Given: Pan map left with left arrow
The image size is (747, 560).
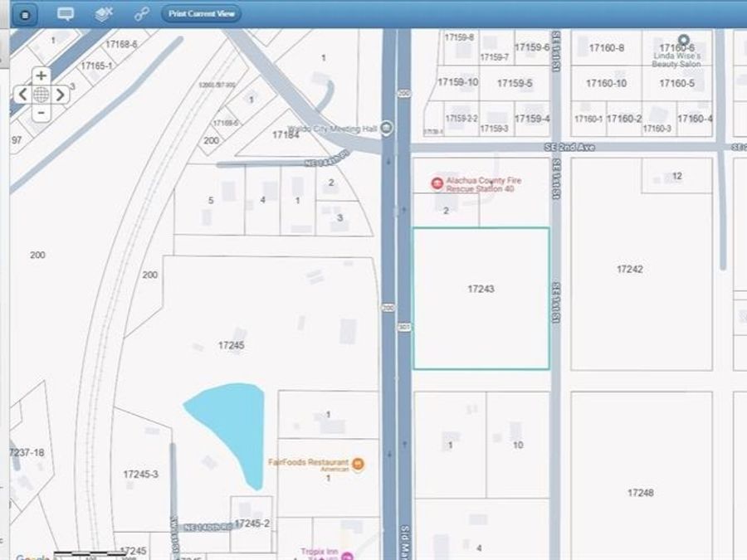Looking at the screenshot, I should coord(22,94).
